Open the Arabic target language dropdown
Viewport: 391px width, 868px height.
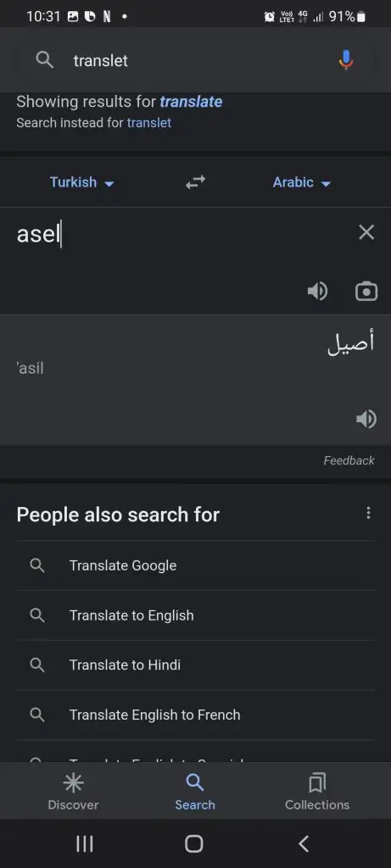pyautogui.click(x=301, y=182)
